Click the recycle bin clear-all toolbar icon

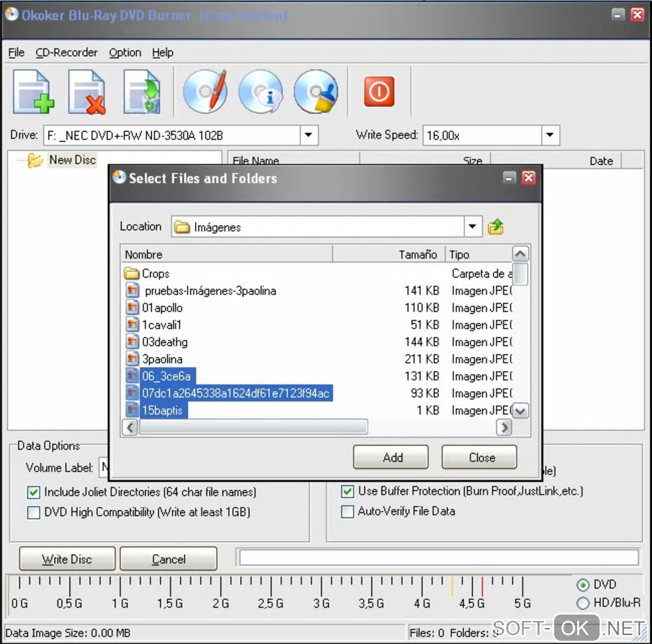click(141, 92)
